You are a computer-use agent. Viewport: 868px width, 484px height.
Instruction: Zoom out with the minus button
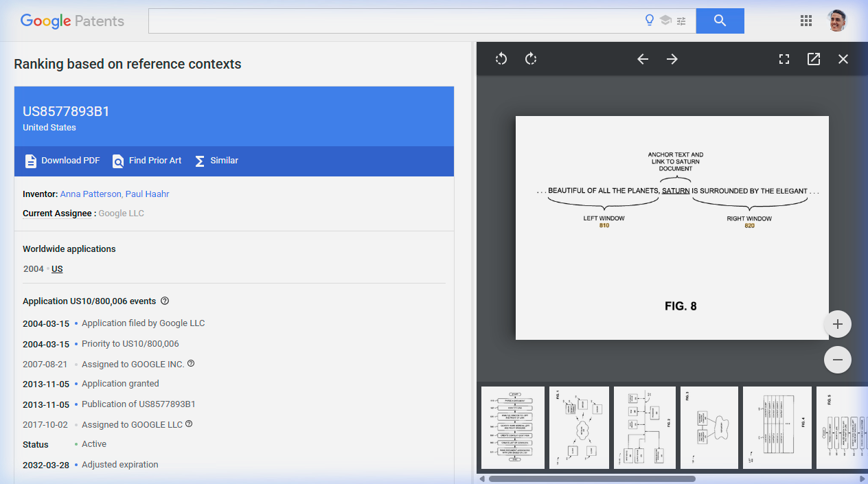coord(838,360)
